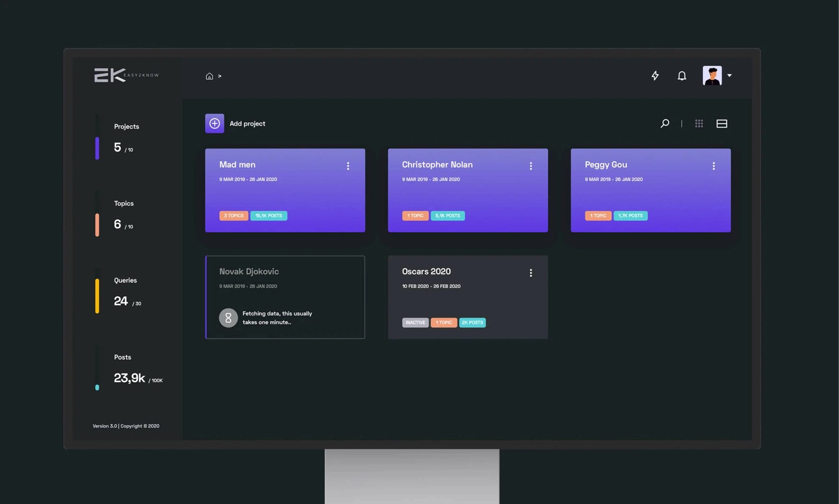The height and width of the screenshot is (504, 839).
Task: Open the lightning bolt activity icon
Action: [x=655, y=76]
